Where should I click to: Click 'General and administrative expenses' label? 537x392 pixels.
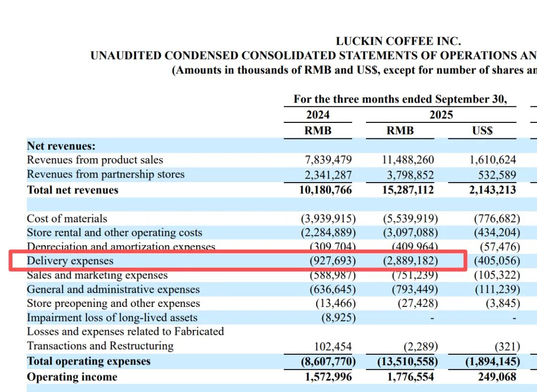113,289
